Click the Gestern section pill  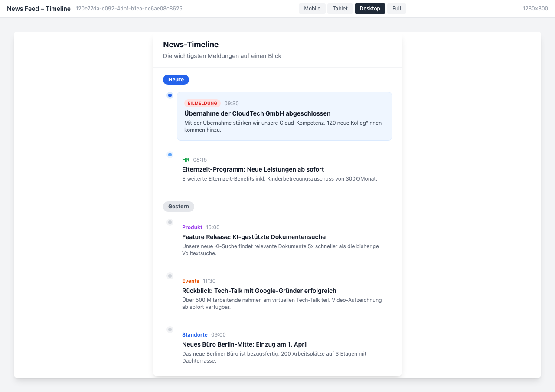[x=178, y=206]
